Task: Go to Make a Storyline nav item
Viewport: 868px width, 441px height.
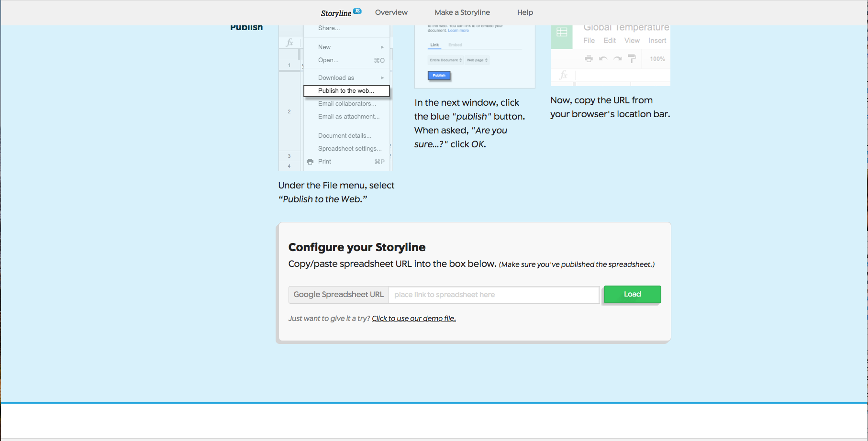Action: (462, 12)
